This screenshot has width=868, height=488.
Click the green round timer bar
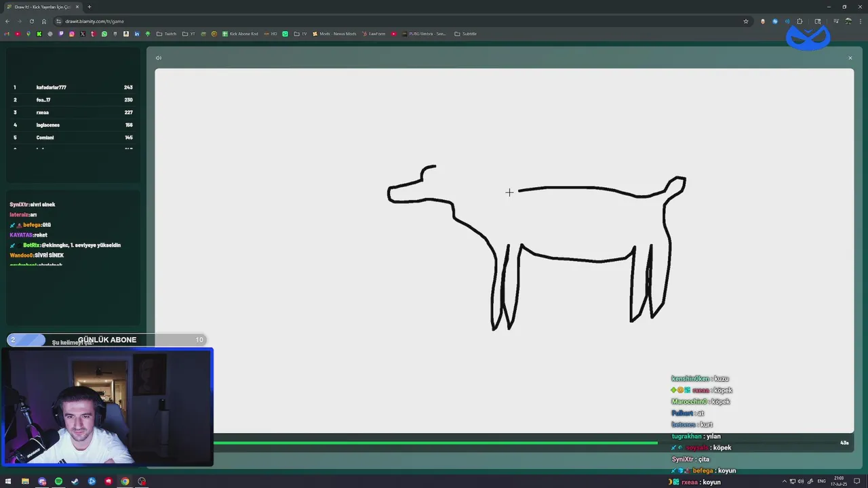[435, 443]
